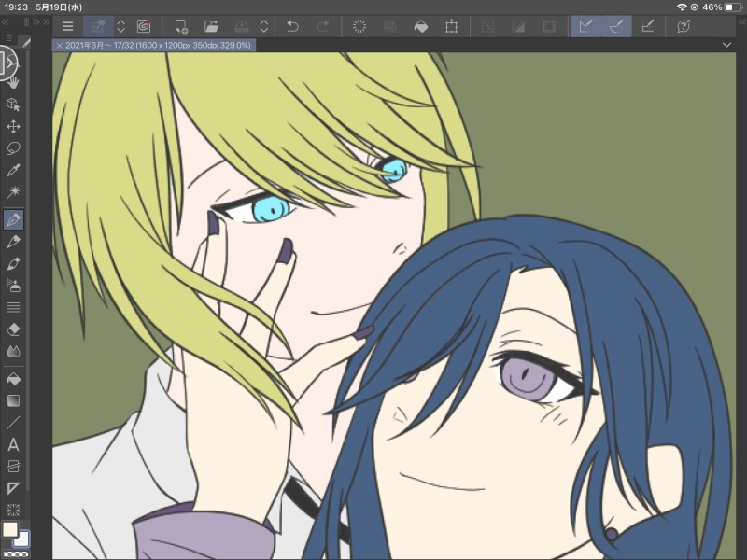Select the Brush tool
The height and width of the screenshot is (560, 747).
pyautogui.click(x=13, y=264)
